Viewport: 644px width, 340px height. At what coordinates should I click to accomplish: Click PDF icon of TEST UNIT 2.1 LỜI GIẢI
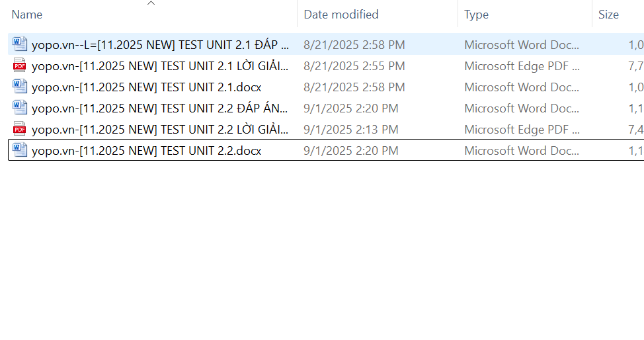tap(20, 65)
